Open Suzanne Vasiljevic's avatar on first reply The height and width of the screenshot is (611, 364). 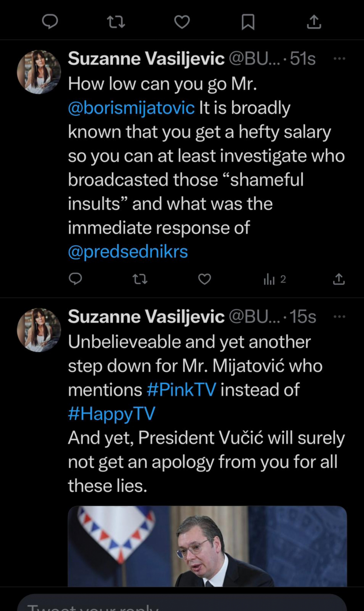pyautogui.click(x=39, y=72)
